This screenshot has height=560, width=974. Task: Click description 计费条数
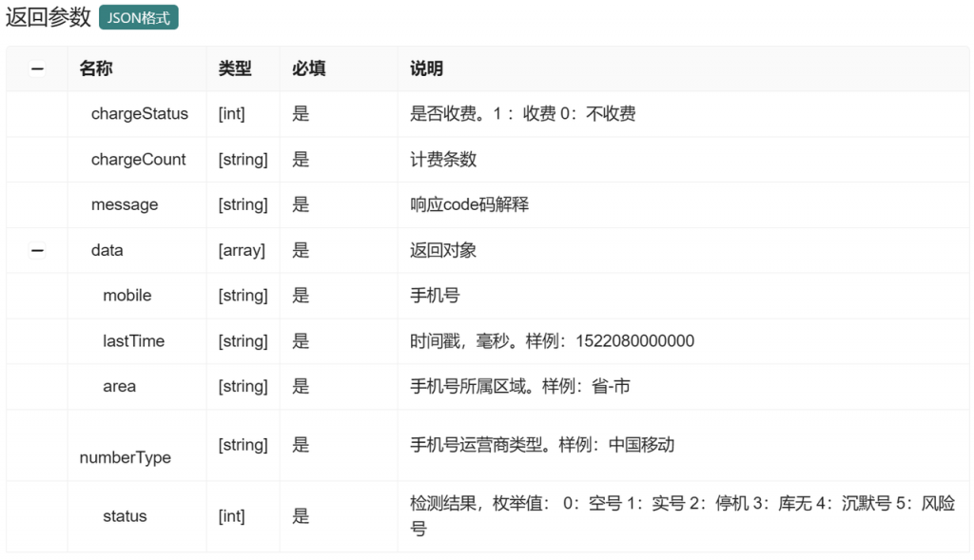[x=443, y=160]
